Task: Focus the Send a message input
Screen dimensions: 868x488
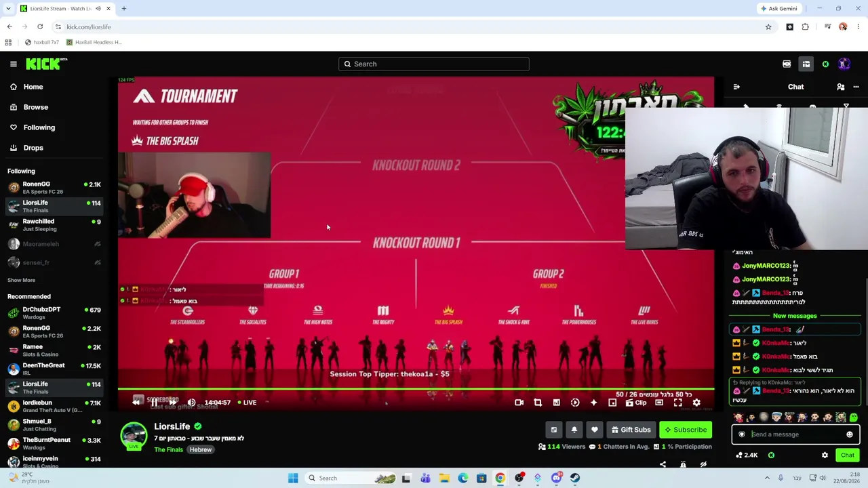Action: pos(795,434)
